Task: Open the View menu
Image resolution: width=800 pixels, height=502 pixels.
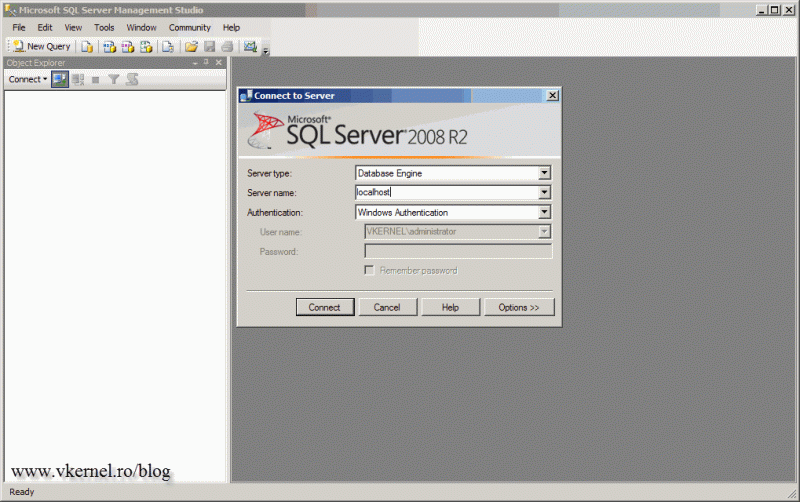Action: tap(73, 28)
